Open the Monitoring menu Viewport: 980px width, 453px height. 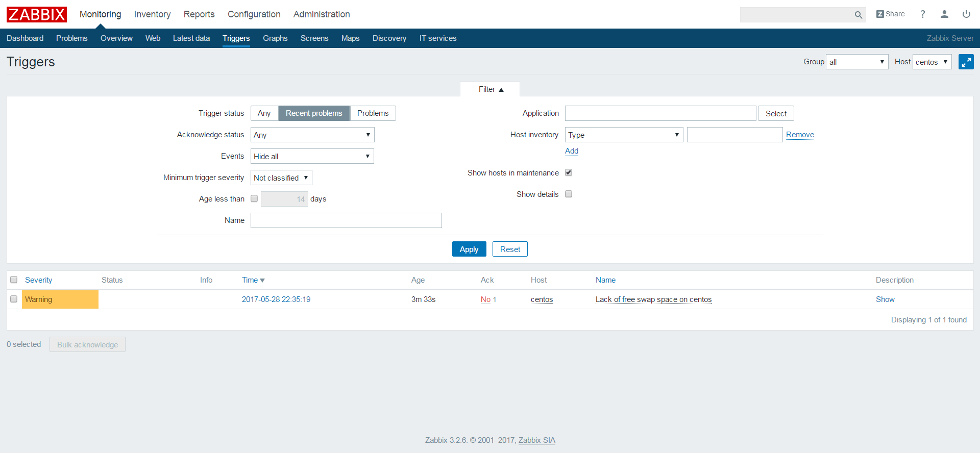click(101, 14)
